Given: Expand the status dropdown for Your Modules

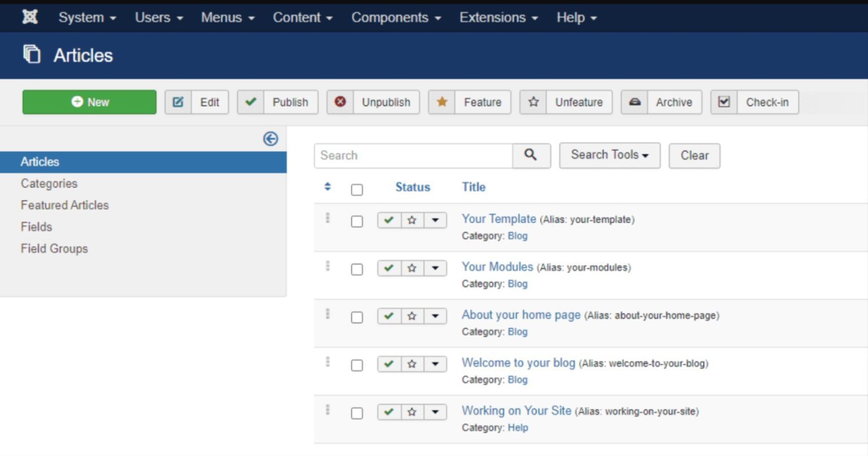Looking at the screenshot, I should click(x=435, y=268).
